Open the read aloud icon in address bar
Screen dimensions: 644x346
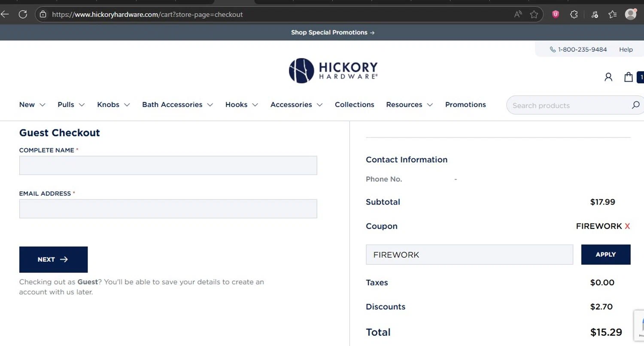(x=518, y=14)
